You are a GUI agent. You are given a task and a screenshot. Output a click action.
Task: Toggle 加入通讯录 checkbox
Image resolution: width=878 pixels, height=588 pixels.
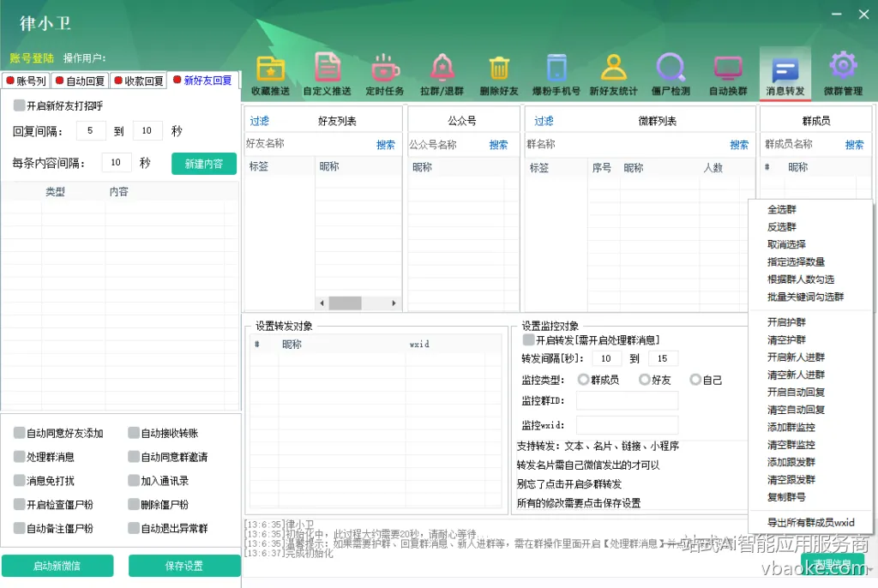pos(134,481)
